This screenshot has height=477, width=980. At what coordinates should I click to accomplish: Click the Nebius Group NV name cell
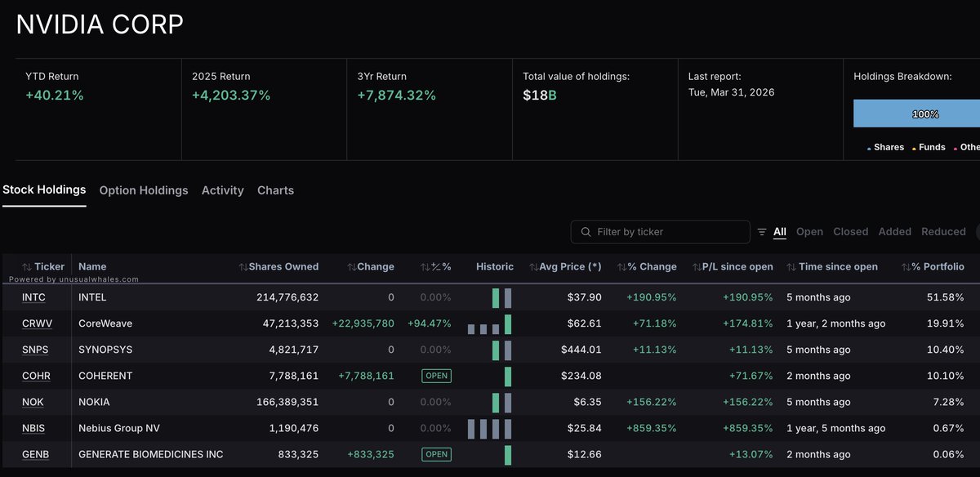120,429
